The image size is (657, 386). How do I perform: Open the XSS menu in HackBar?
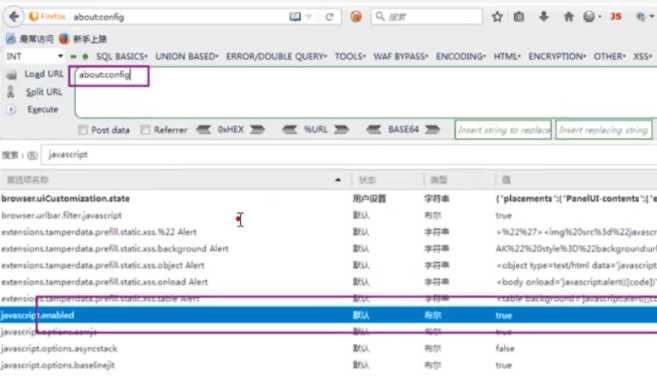click(x=643, y=57)
